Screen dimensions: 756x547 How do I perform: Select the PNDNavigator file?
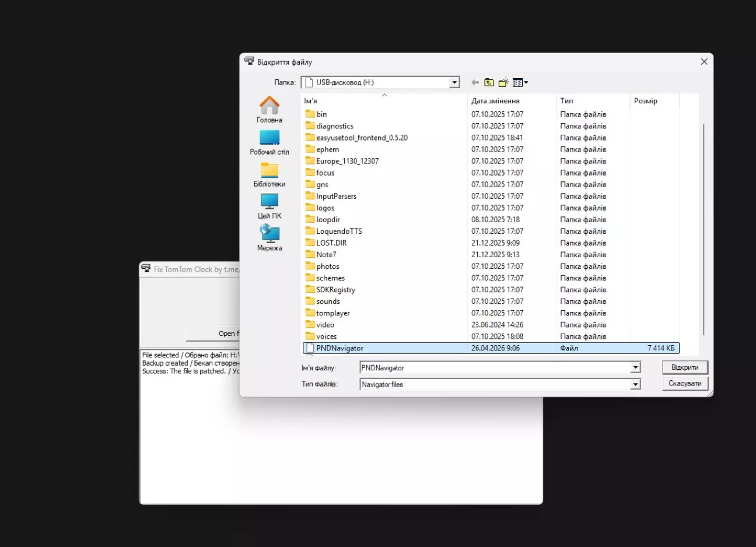tap(339, 348)
